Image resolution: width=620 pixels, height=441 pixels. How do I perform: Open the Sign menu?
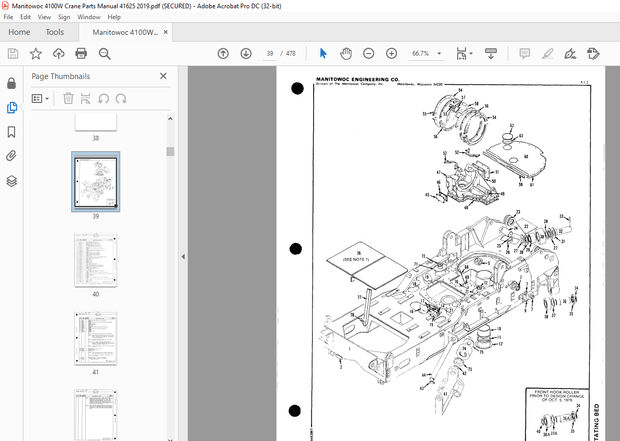point(64,17)
